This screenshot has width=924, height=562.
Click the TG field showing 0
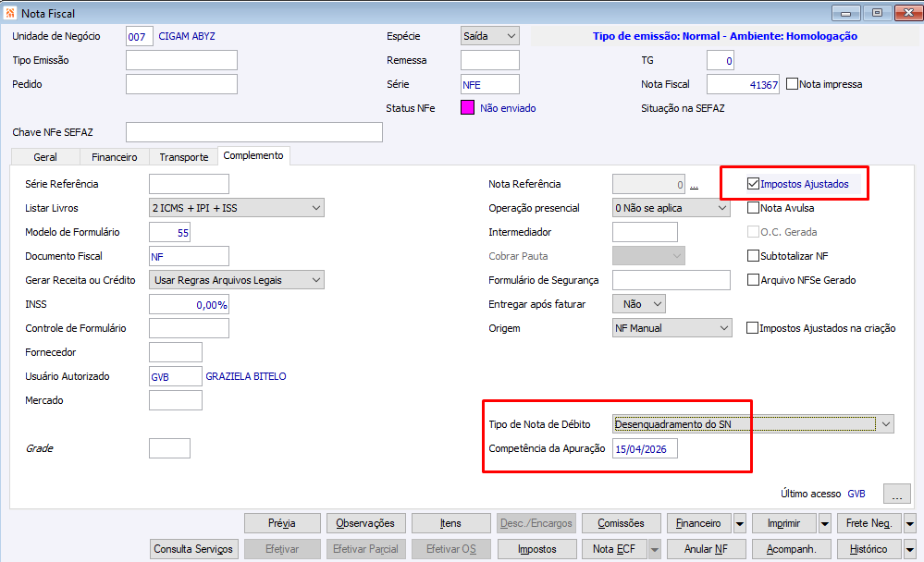point(721,60)
